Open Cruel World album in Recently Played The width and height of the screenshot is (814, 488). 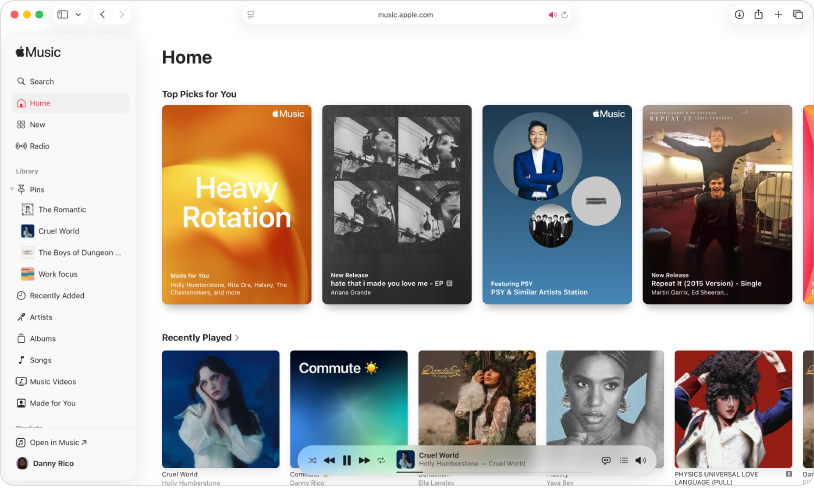coord(221,409)
